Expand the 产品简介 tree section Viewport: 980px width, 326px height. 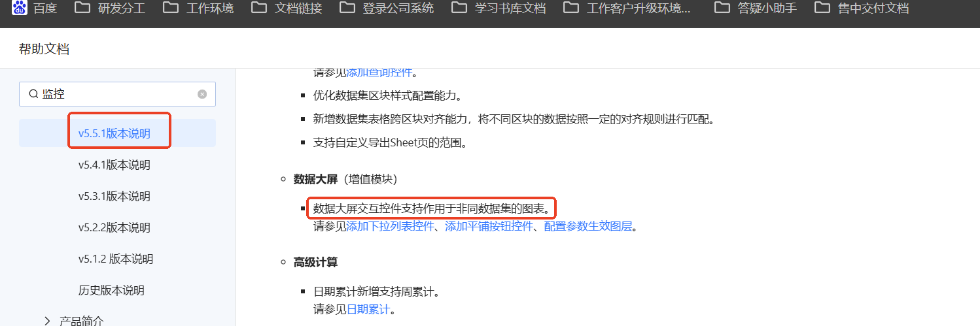click(x=47, y=320)
